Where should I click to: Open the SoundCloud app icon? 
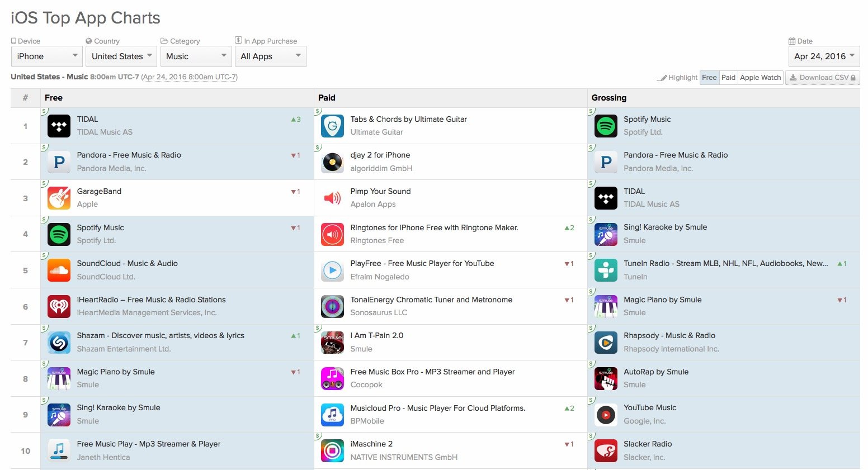pos(59,270)
